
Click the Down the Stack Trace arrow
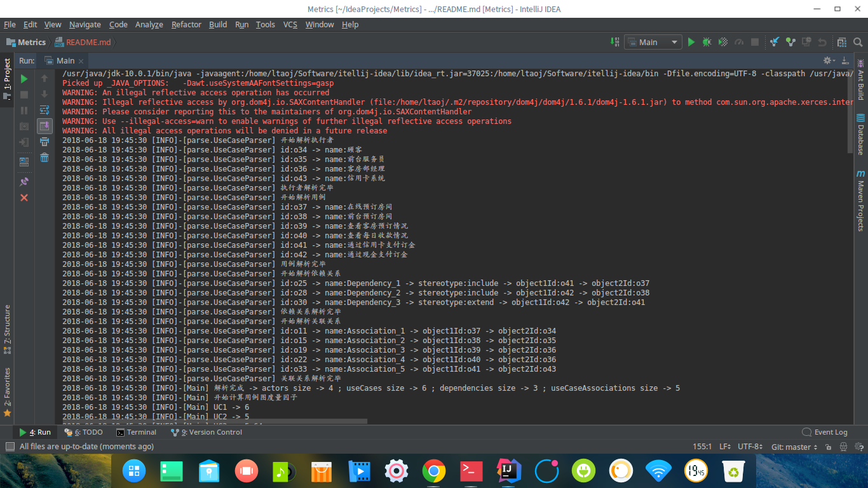(x=44, y=95)
